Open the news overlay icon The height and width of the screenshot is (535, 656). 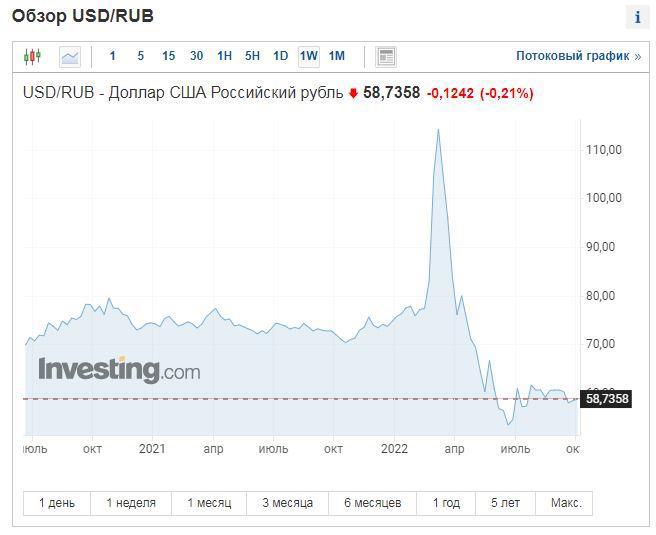(386, 56)
